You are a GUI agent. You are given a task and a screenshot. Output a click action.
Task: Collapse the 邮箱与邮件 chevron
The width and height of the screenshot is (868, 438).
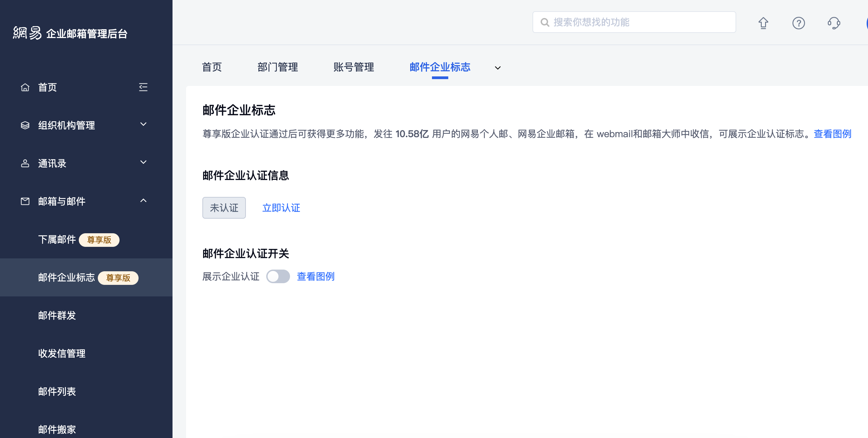coord(144,201)
